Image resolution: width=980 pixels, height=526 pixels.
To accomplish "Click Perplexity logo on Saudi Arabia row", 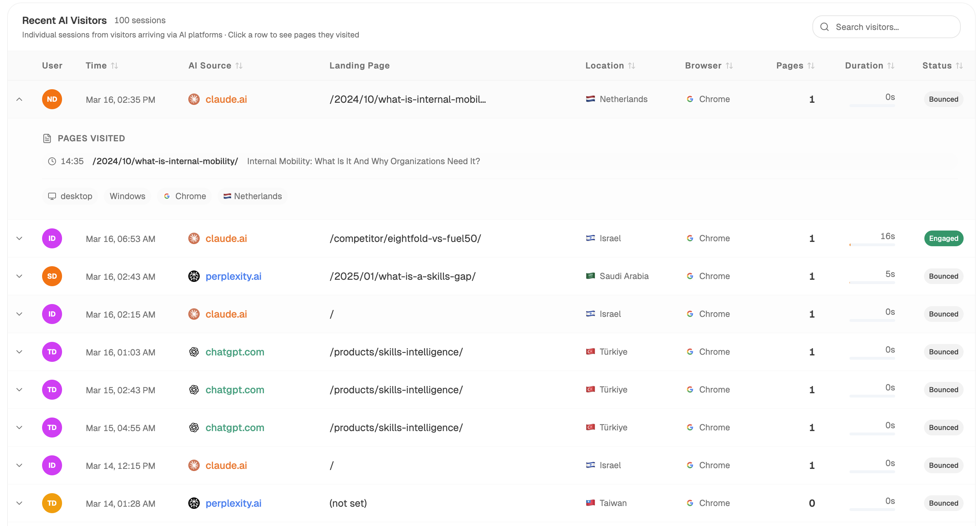I will click(194, 276).
